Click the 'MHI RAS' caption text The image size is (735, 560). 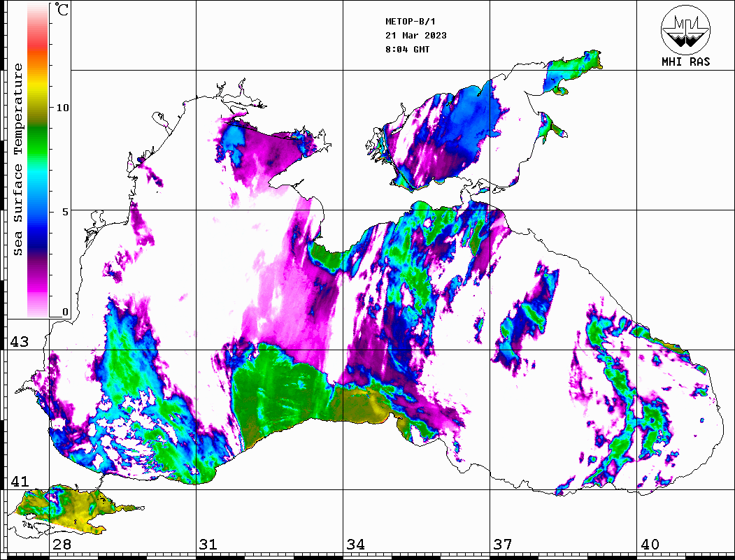(x=685, y=62)
